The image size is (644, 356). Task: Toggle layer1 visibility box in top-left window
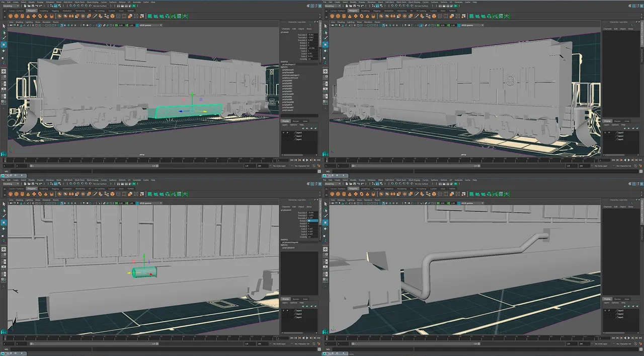(x=284, y=139)
